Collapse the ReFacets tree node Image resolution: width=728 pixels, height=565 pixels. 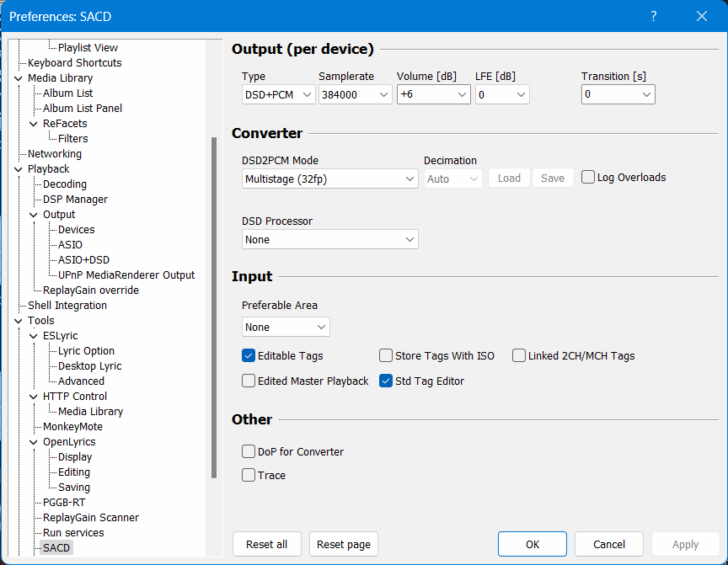pyautogui.click(x=34, y=124)
